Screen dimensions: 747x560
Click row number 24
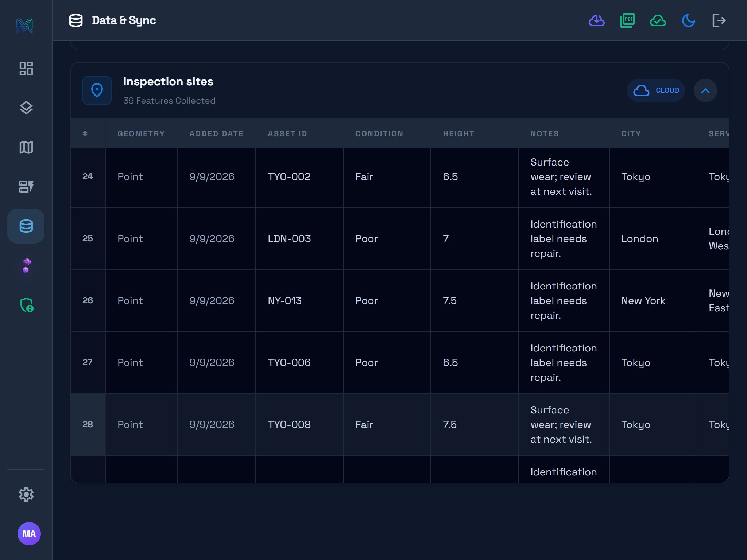pos(88,176)
